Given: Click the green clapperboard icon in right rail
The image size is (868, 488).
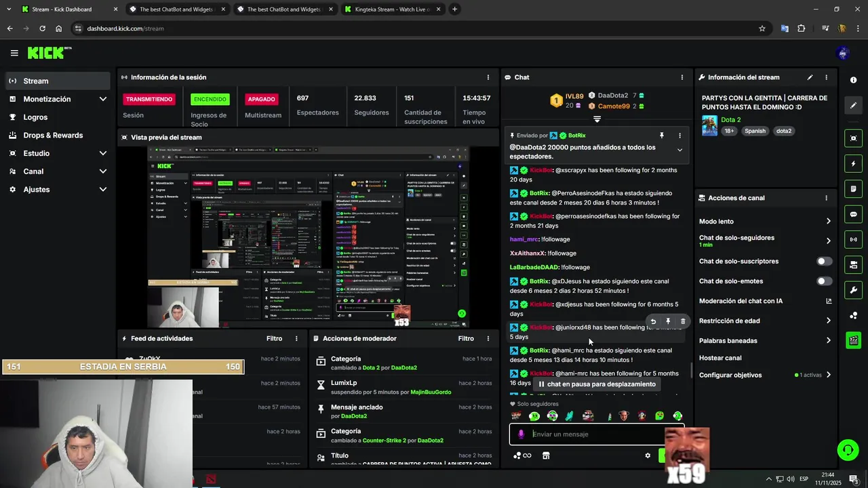Looking at the screenshot, I should (853, 340).
